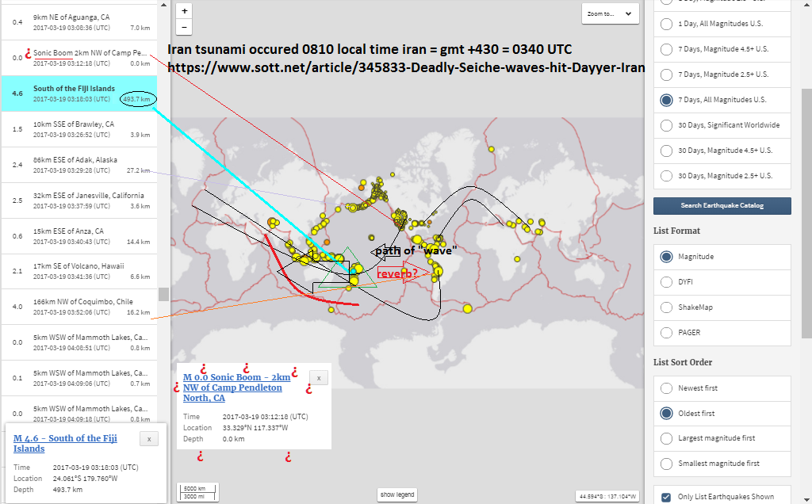Select 7 Days, Magnitude 2.5+ U.S.
Image resolution: width=812 pixels, height=504 pixels.
722,74
